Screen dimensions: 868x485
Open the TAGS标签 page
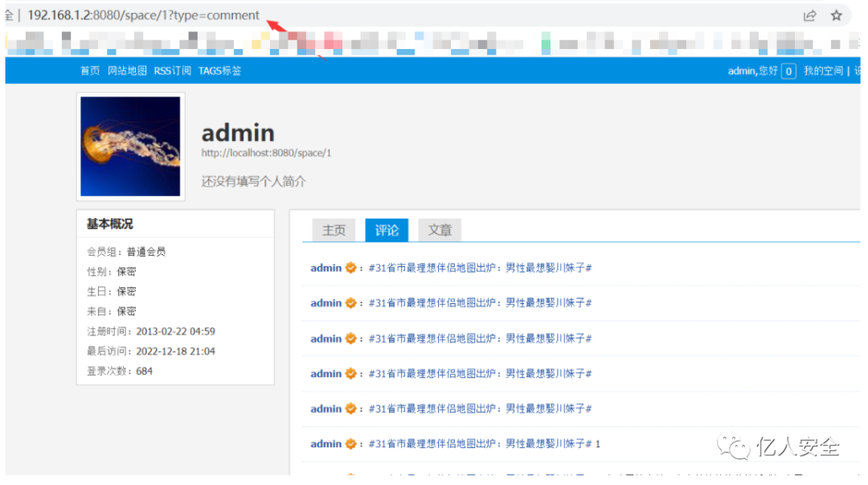[x=219, y=71]
